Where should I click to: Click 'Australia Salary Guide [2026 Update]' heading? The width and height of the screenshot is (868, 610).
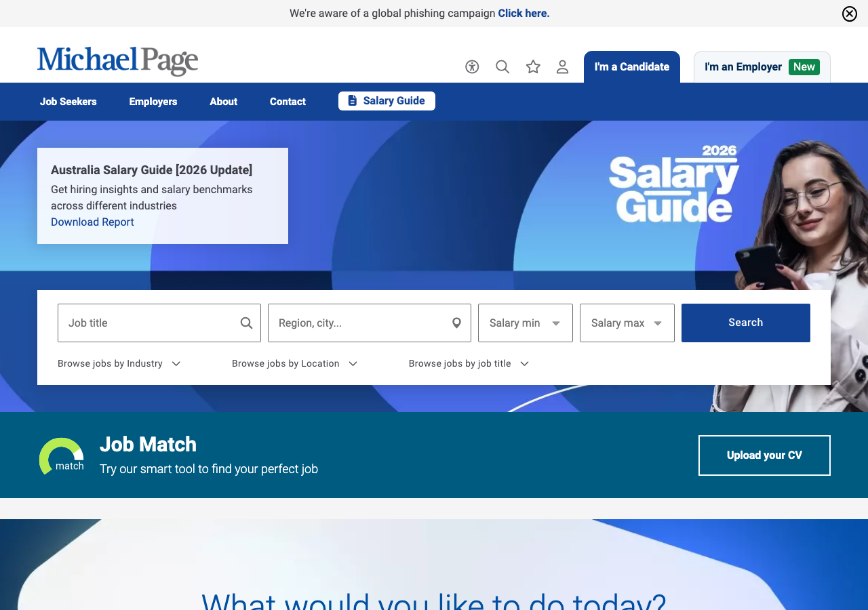(151, 170)
